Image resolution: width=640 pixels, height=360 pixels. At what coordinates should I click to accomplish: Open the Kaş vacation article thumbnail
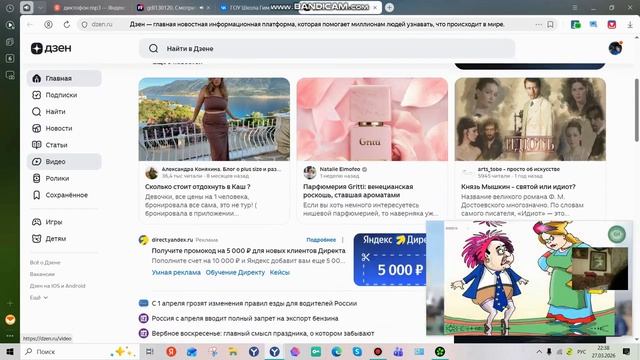[214, 119]
